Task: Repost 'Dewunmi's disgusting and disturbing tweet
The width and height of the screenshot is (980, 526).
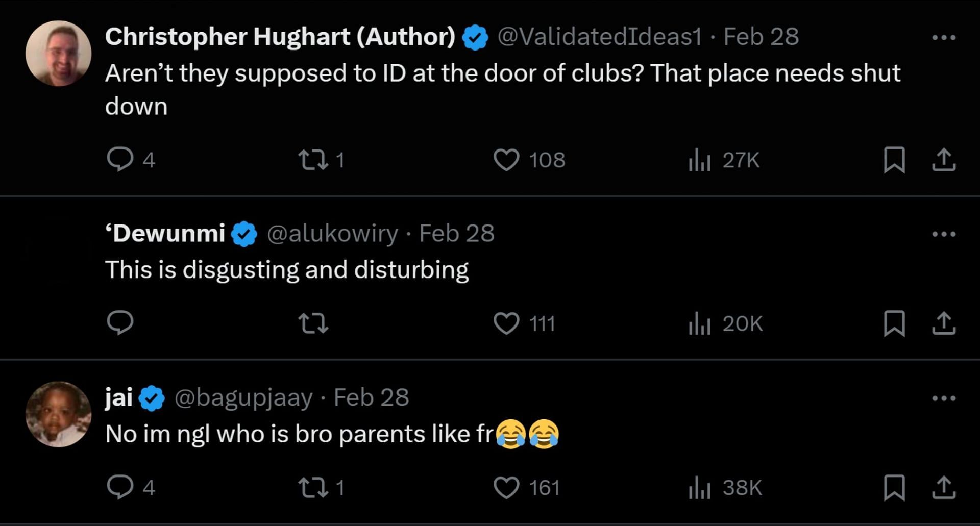Action: [313, 323]
